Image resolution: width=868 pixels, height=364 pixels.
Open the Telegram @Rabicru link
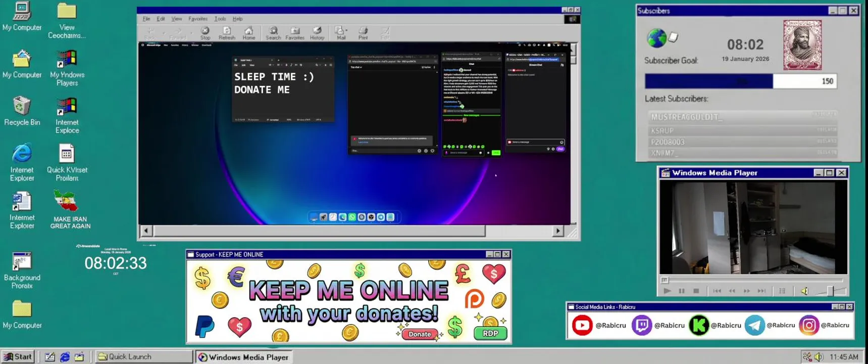pos(770,325)
